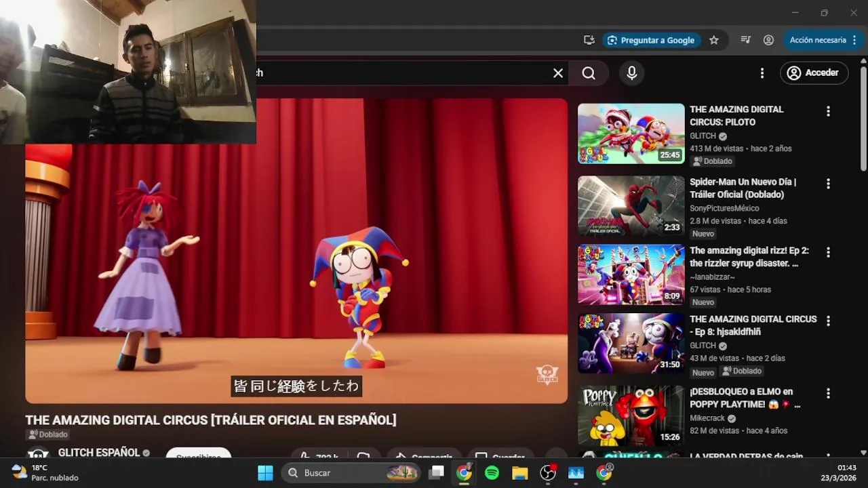Open OBS Studio from the taskbar
The image size is (868, 488).
coord(548,472)
